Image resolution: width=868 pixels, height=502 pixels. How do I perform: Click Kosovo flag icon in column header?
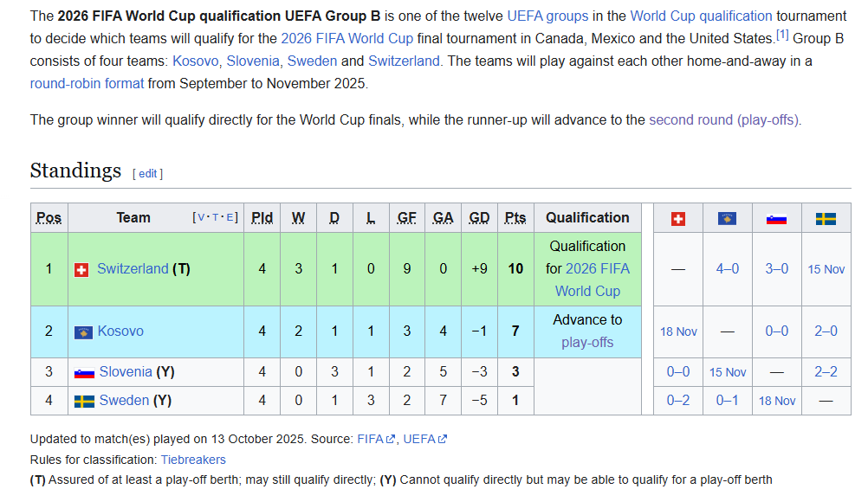727,219
